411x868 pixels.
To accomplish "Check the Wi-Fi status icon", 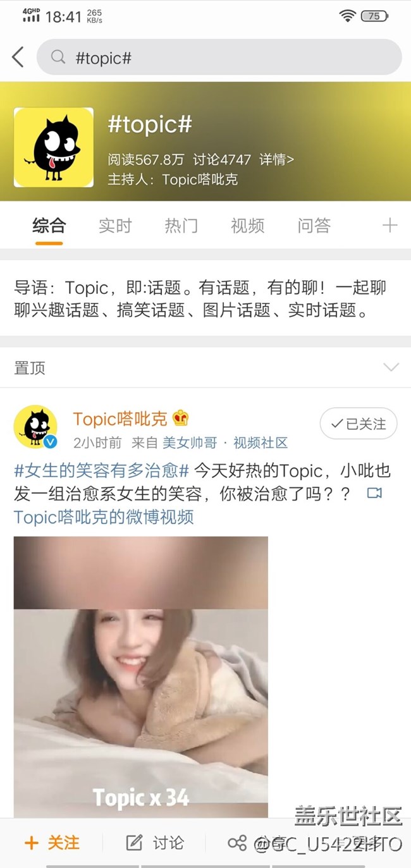I will click(347, 16).
